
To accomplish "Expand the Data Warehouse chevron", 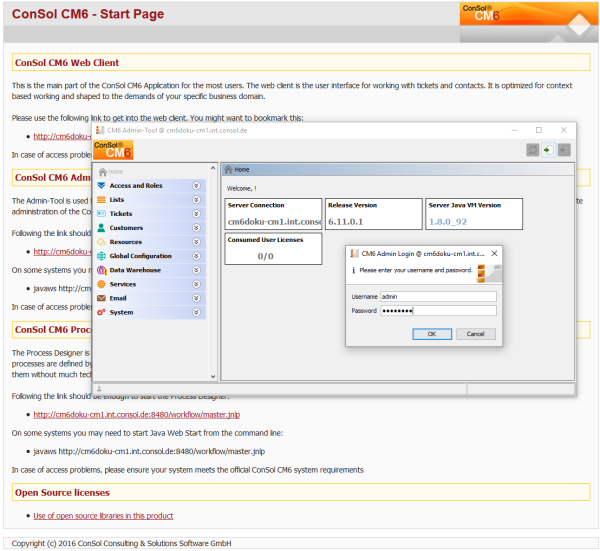I will point(196,270).
